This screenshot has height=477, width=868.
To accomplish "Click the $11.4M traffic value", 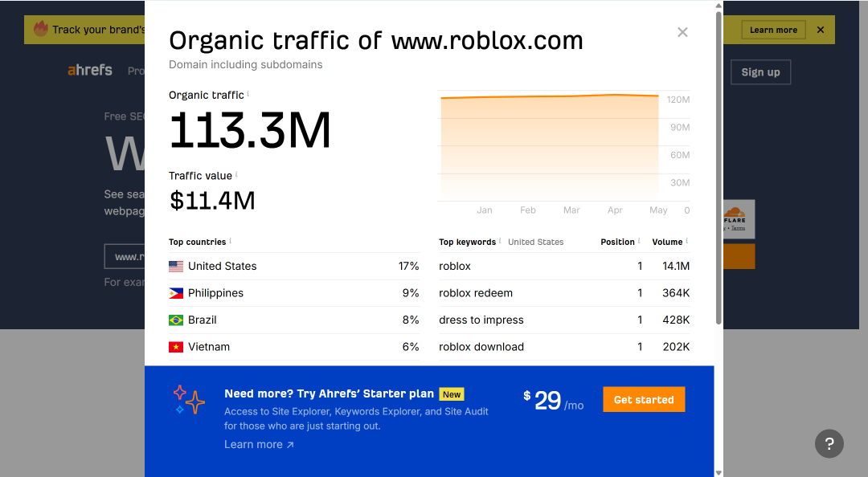I will [212, 200].
